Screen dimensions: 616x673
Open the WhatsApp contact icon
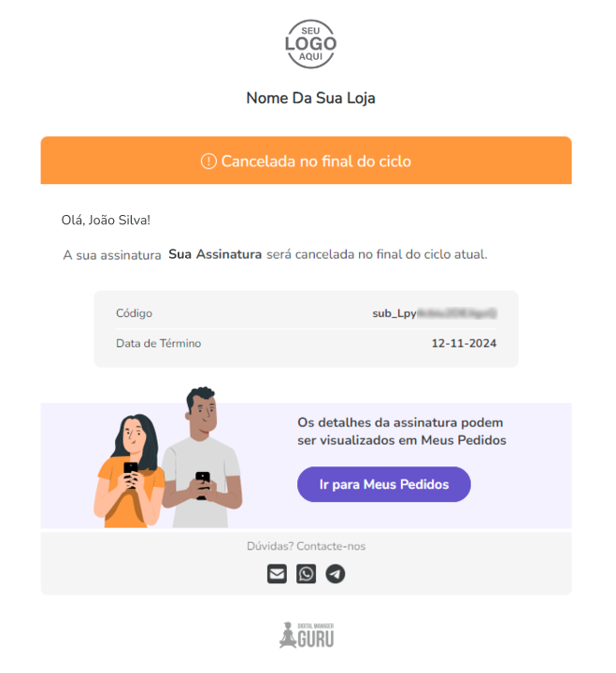[307, 574]
